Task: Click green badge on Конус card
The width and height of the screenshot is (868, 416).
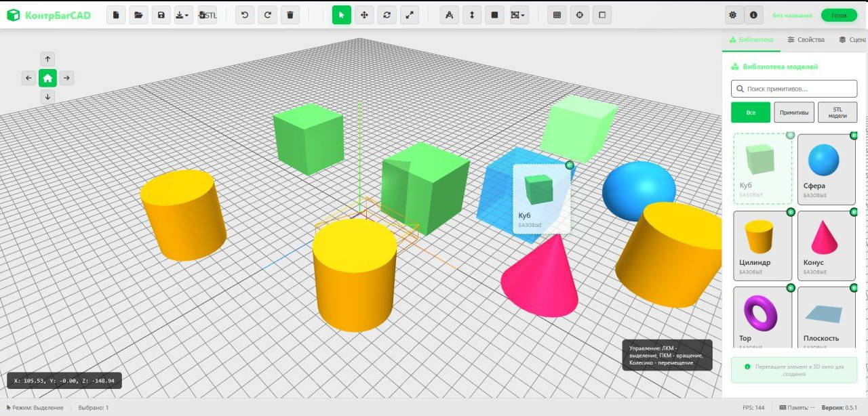Action: (x=854, y=212)
